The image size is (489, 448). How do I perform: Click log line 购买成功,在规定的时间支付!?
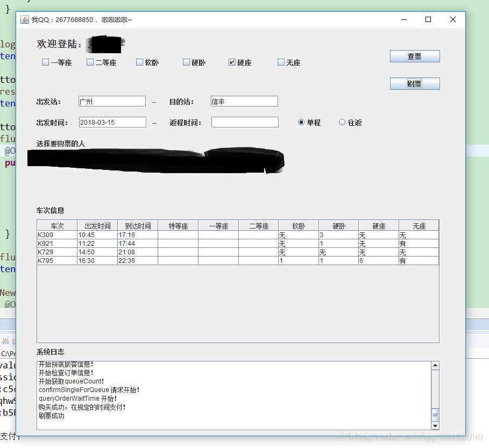(x=82, y=407)
